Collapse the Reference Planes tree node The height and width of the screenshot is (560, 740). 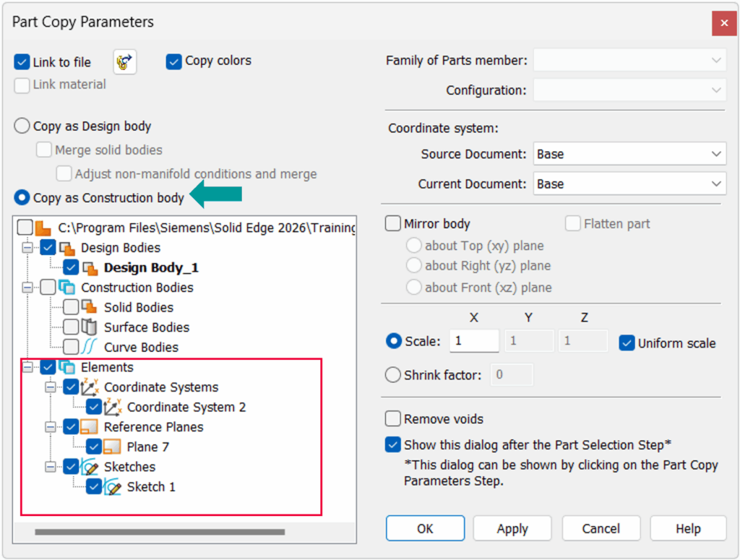[51, 427]
